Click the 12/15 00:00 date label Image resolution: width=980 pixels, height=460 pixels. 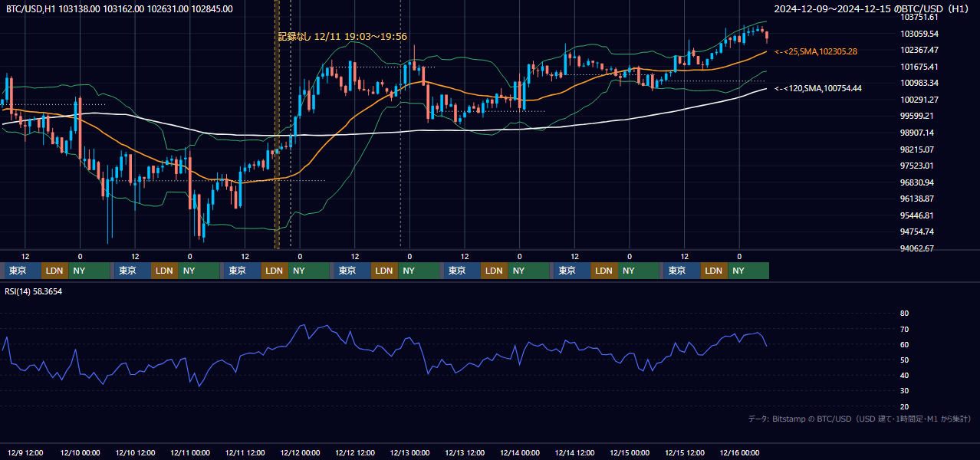[x=630, y=452]
